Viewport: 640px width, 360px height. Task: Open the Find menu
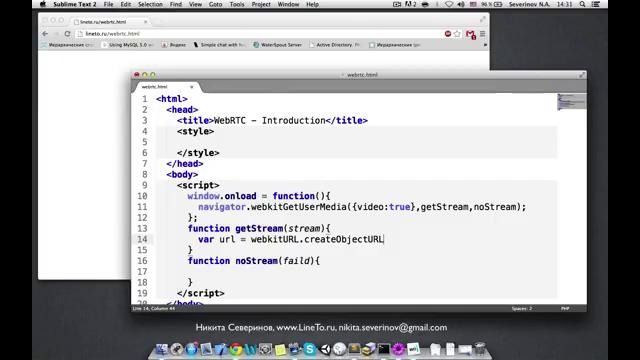coord(176,4)
